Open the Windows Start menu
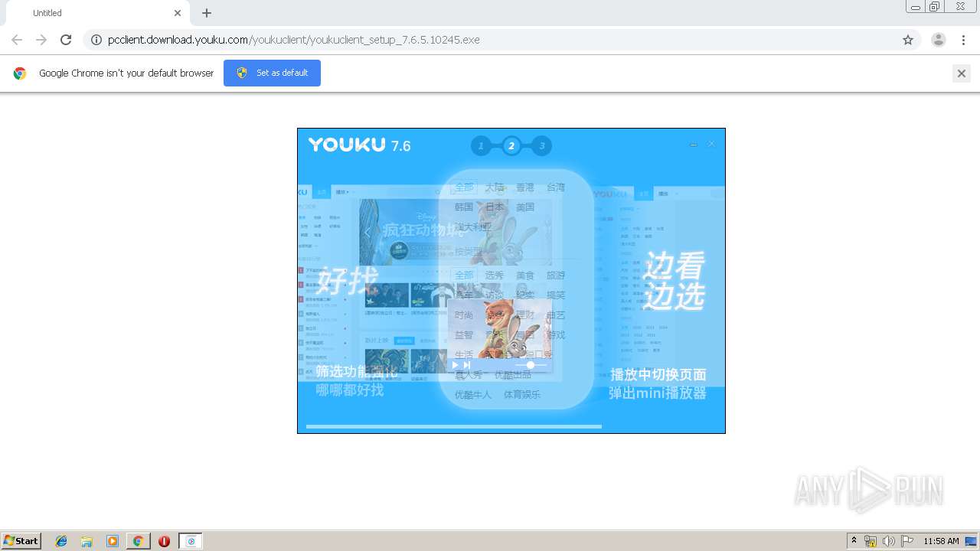This screenshot has height=551, width=980. pyautogui.click(x=21, y=541)
